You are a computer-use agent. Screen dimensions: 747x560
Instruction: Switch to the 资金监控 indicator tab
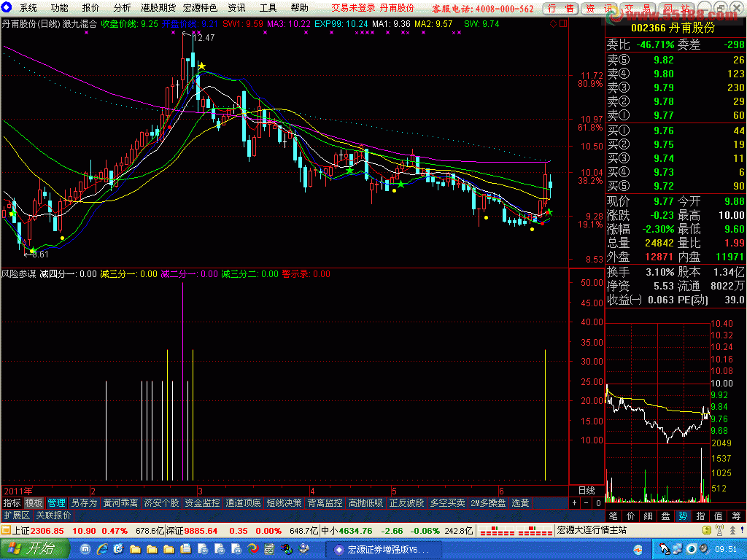[203, 503]
